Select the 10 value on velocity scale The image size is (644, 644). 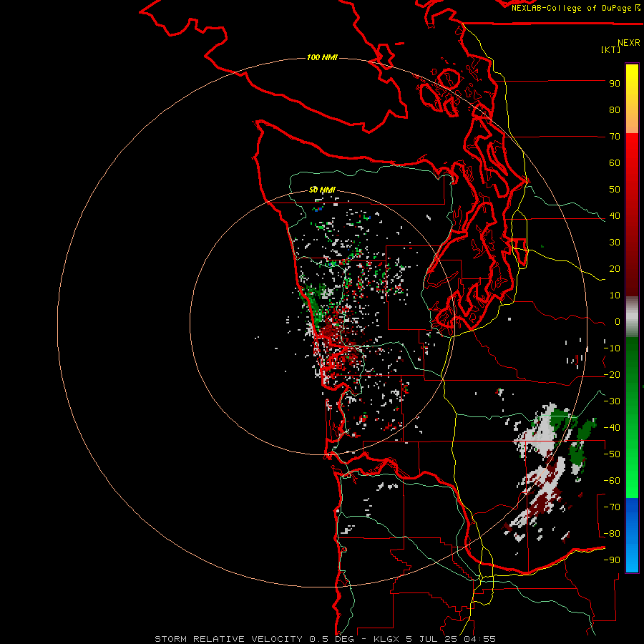point(615,296)
